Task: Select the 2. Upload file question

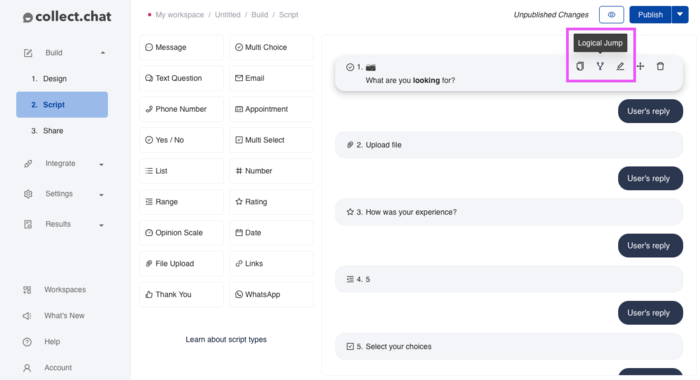Action: point(509,145)
